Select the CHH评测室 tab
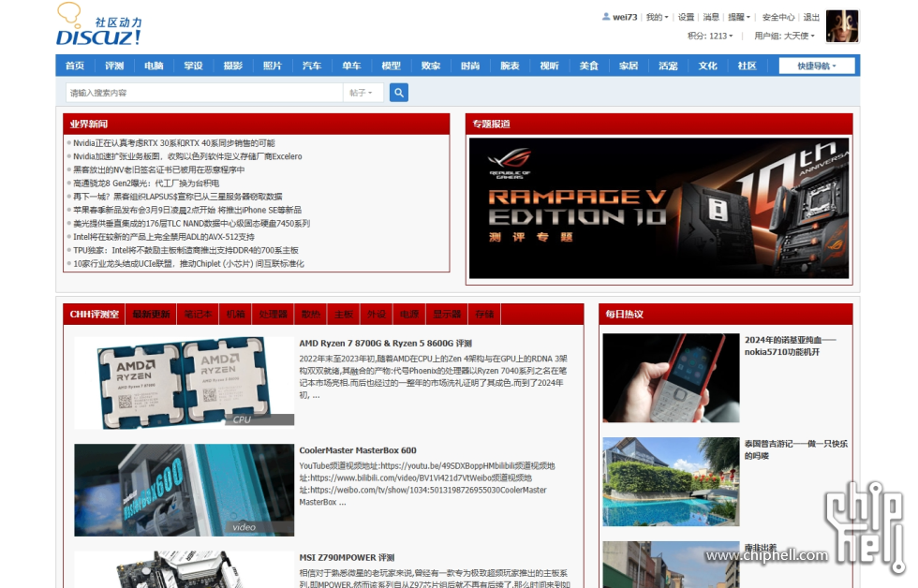 click(95, 315)
